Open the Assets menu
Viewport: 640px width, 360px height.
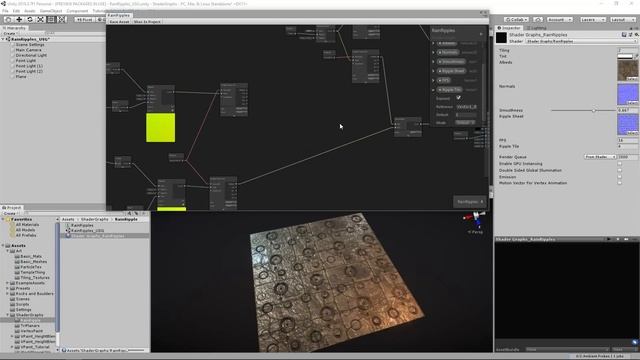[30, 11]
